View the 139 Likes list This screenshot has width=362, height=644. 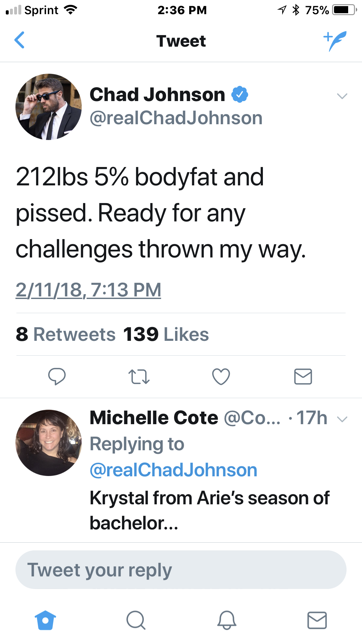(166, 334)
